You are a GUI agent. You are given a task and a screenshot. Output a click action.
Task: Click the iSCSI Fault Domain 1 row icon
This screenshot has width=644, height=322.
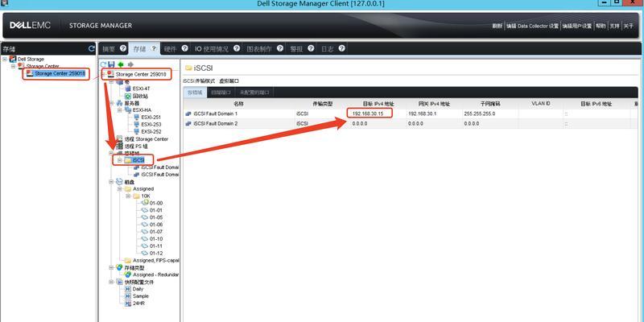pos(188,114)
